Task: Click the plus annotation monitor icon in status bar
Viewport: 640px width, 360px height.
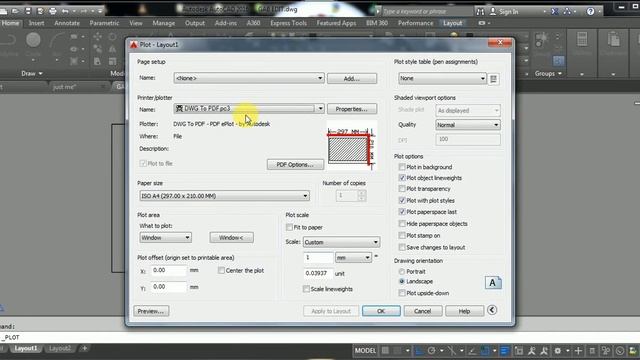Action: [578, 350]
